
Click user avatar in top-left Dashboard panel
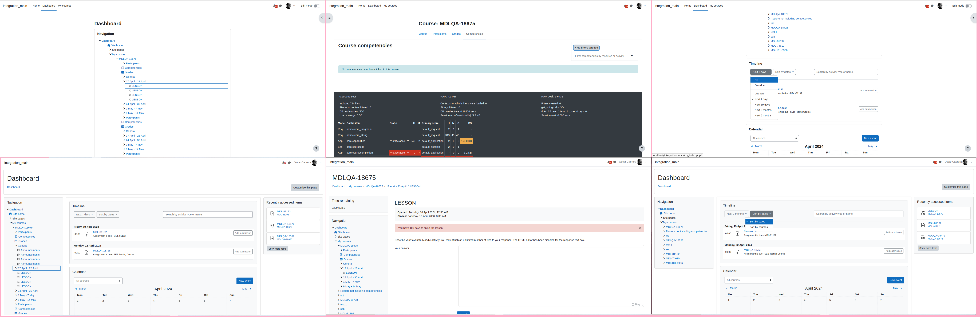(x=288, y=6)
